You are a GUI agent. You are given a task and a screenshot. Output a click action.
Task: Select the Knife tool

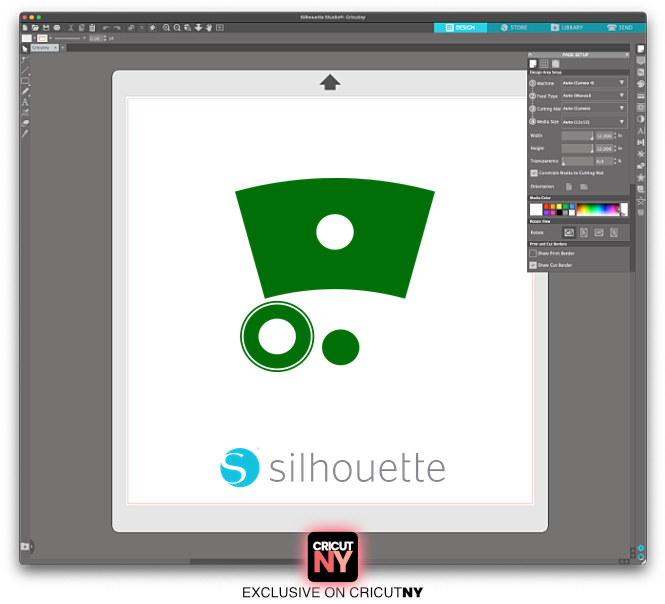[x=25, y=132]
